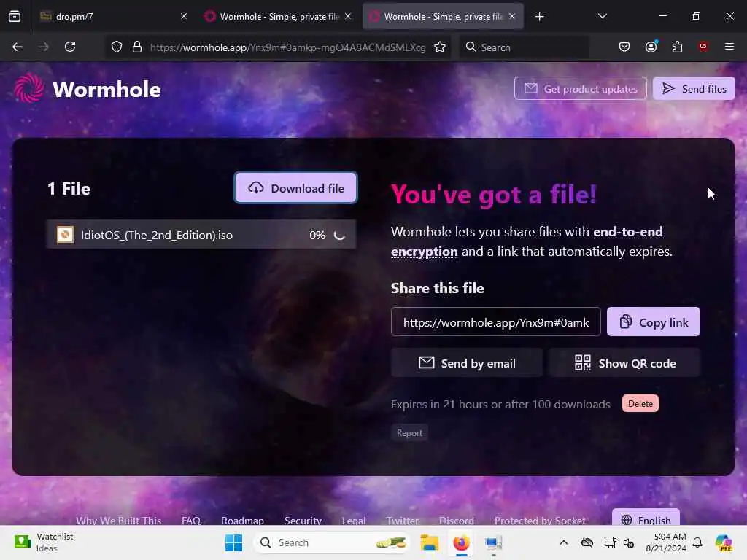Click the Firefox taskbar icon
The height and width of the screenshot is (560, 747).
point(461,542)
